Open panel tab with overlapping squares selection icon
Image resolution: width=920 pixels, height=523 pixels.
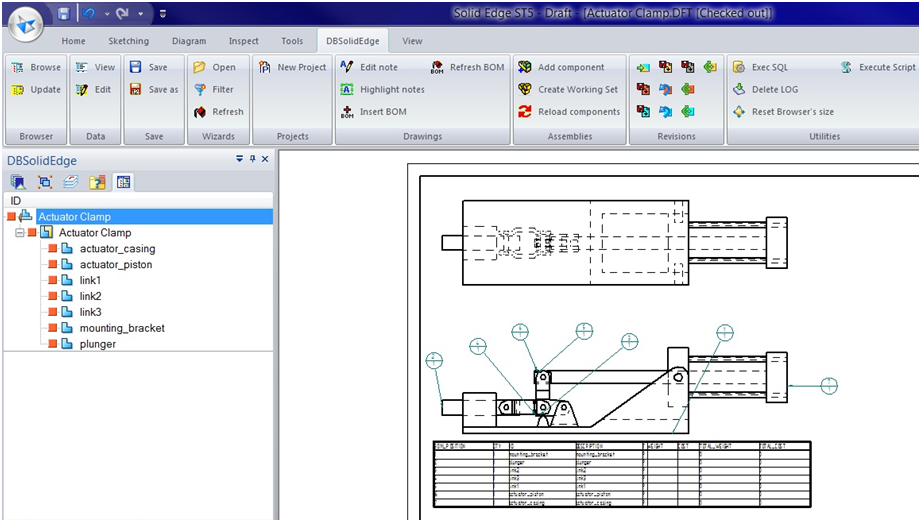(45, 183)
